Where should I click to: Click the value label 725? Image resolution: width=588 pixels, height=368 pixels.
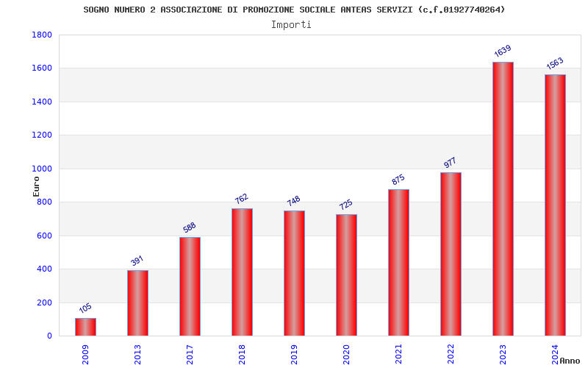[345, 205]
